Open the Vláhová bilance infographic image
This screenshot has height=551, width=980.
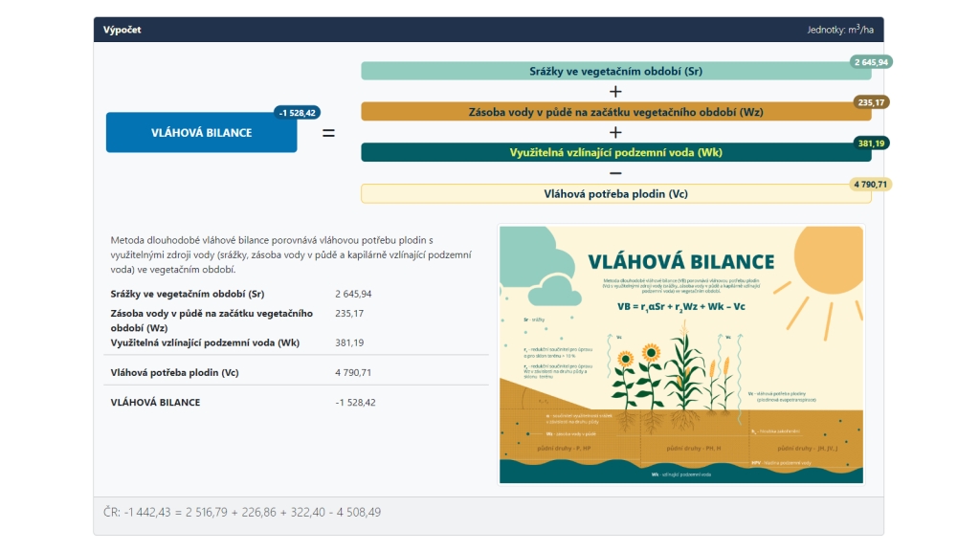click(x=681, y=355)
